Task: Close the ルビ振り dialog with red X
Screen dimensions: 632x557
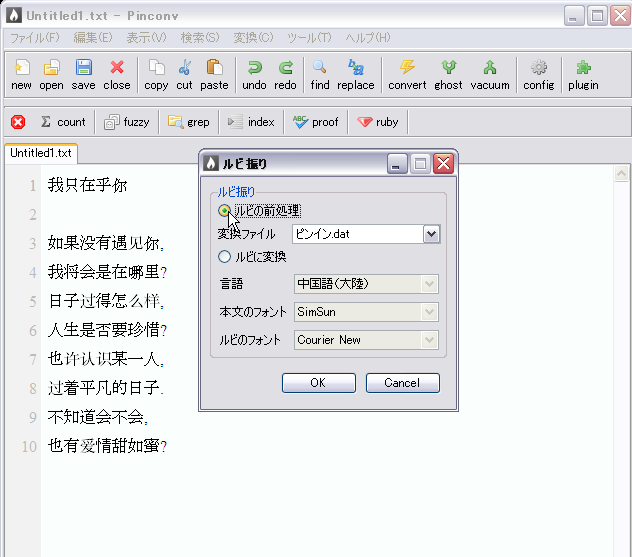Action: (x=443, y=164)
